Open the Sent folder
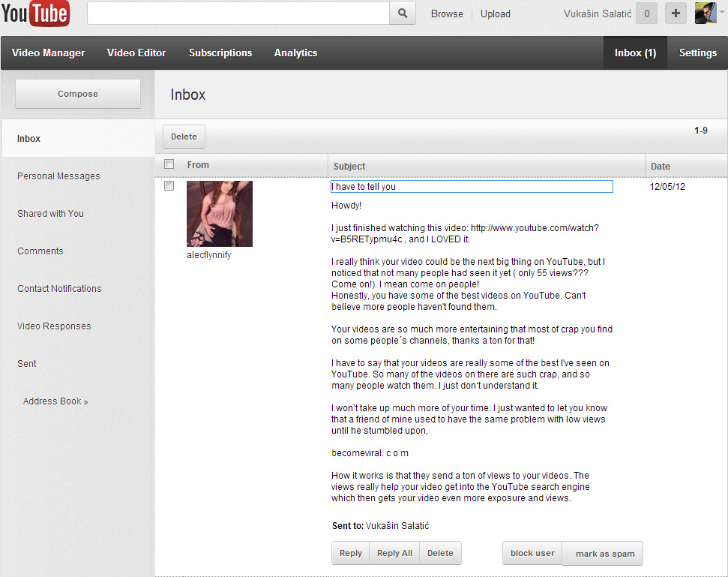 27,364
